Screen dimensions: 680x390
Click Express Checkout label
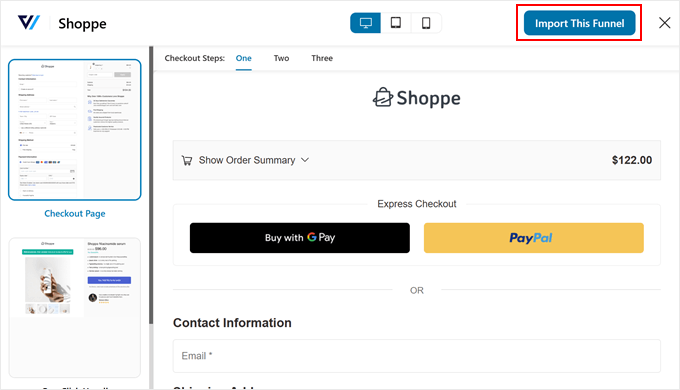417,204
